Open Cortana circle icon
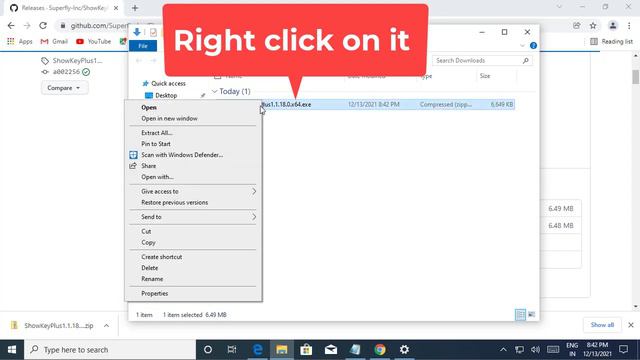The width and height of the screenshot is (640, 360). click(208, 349)
